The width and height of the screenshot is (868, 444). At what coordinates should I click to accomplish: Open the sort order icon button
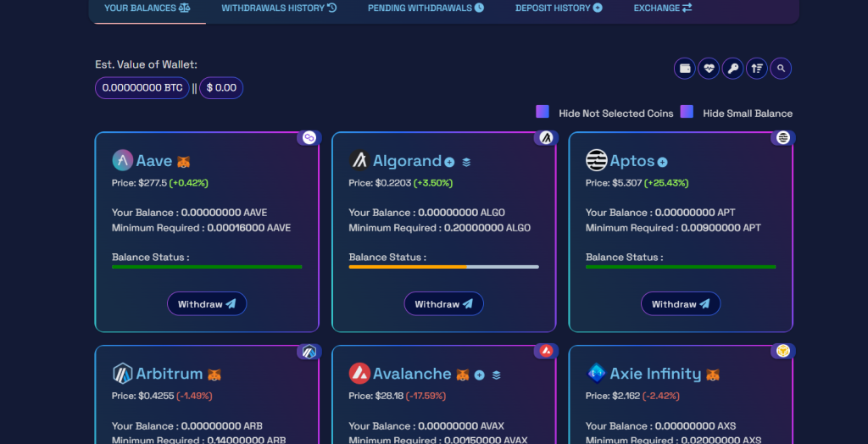757,69
